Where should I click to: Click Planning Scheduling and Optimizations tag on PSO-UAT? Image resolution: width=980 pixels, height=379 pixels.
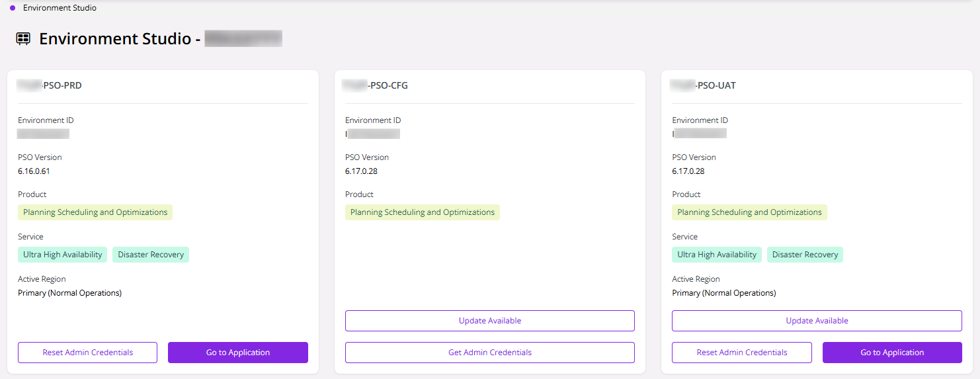coord(749,212)
